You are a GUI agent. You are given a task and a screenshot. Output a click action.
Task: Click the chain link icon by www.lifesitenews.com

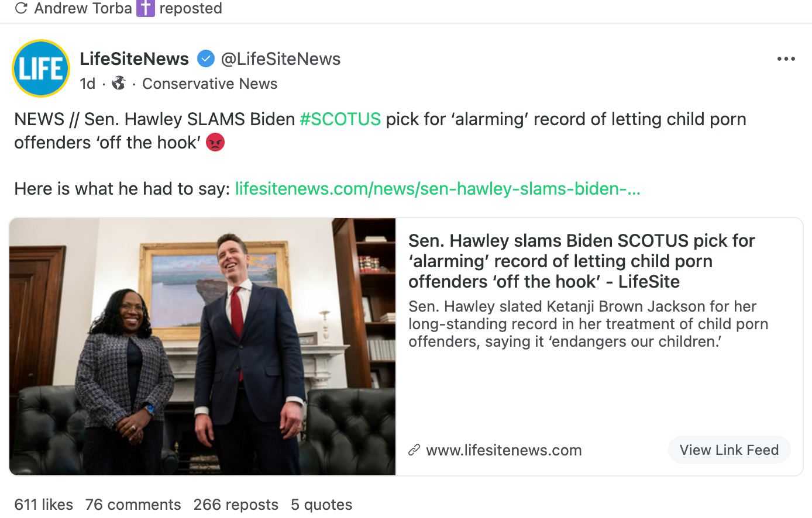tap(414, 450)
